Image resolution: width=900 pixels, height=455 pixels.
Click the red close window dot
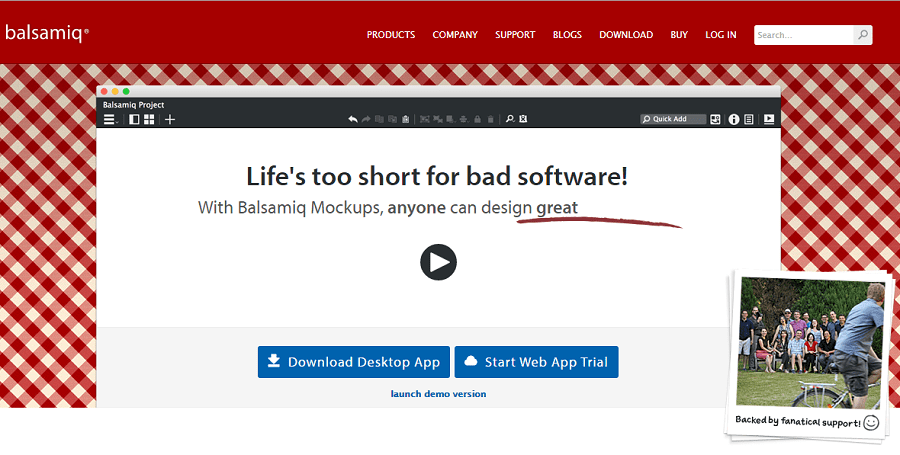(x=104, y=91)
